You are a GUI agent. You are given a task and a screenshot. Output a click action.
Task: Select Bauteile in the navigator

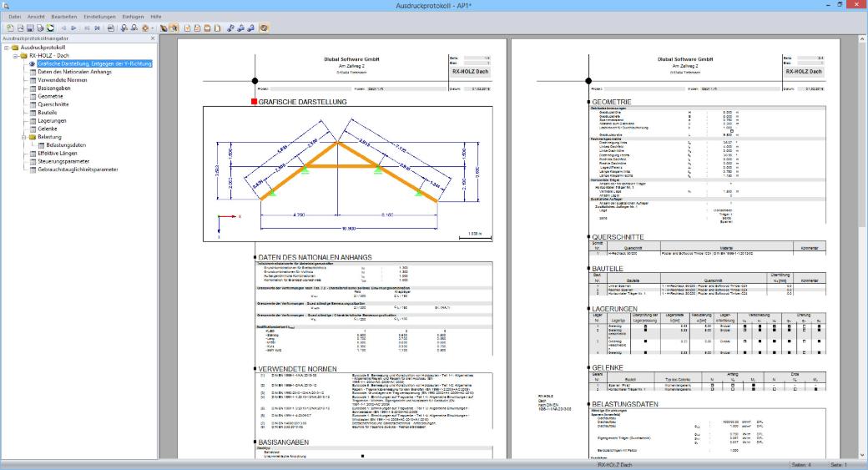(x=48, y=113)
